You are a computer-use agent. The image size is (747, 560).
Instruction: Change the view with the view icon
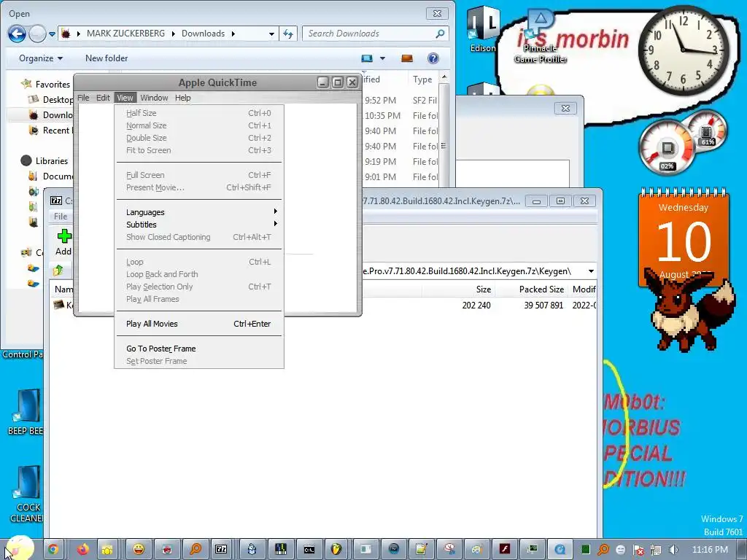367,58
